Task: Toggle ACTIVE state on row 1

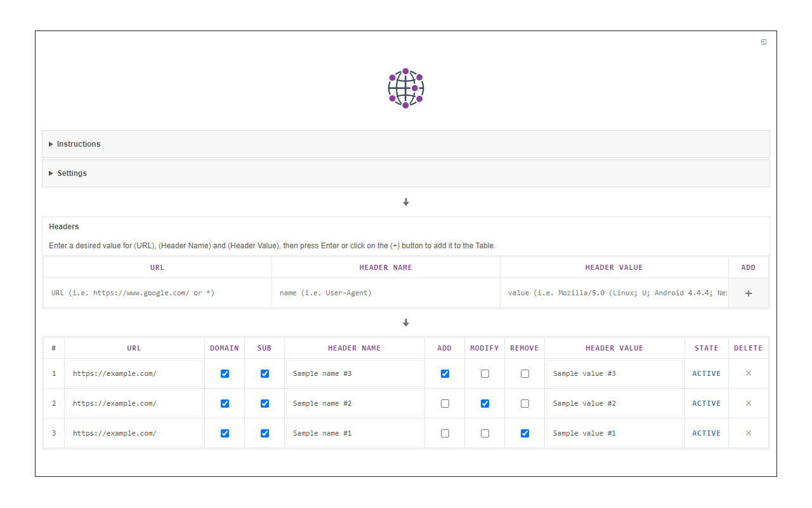Action: tap(706, 373)
